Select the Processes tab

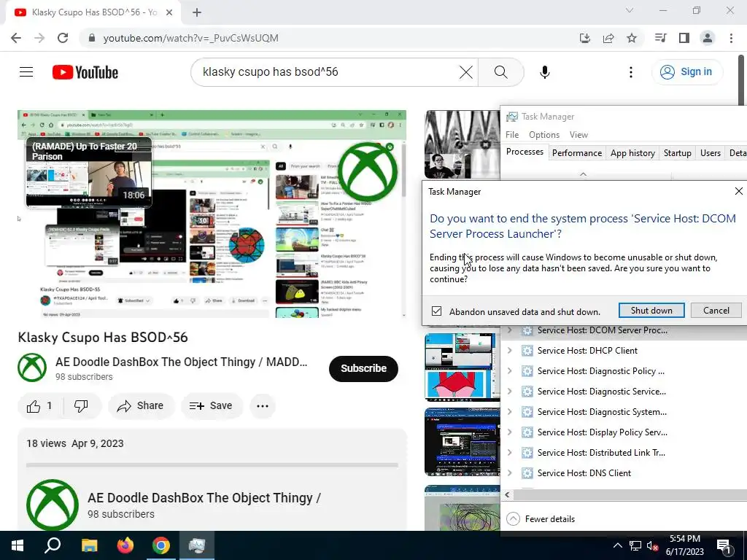coord(525,152)
